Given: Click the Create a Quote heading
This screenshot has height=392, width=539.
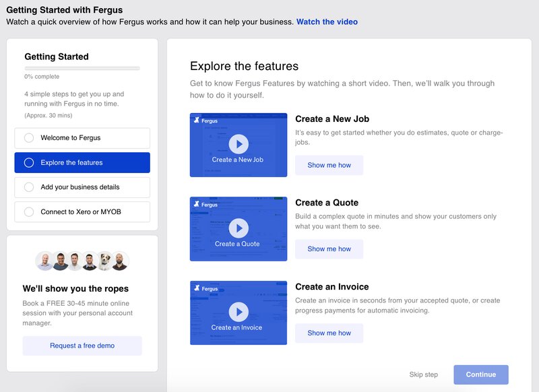Looking at the screenshot, I should pyautogui.click(x=327, y=203).
